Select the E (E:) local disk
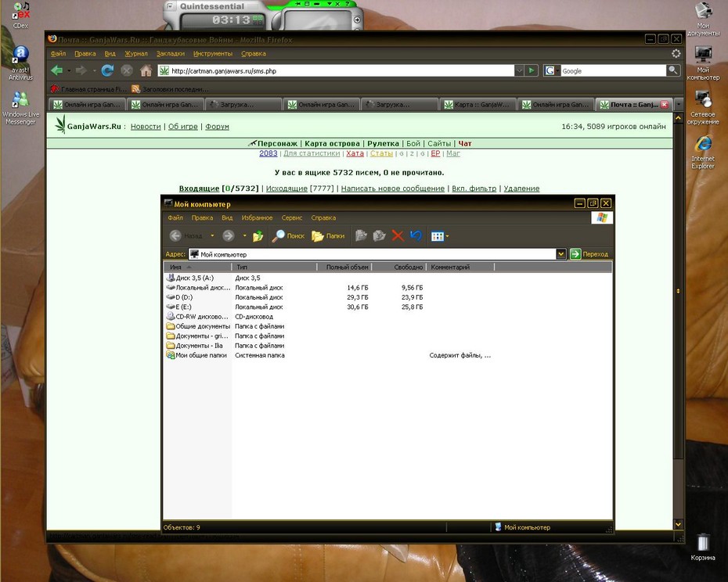Image resolution: width=728 pixels, height=582 pixels. [179, 307]
